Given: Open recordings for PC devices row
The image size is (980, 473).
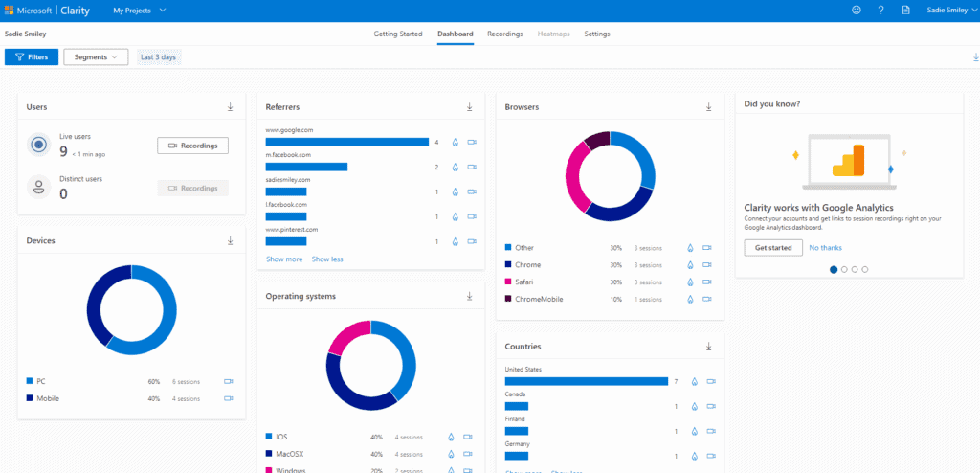Looking at the screenshot, I should (x=228, y=381).
